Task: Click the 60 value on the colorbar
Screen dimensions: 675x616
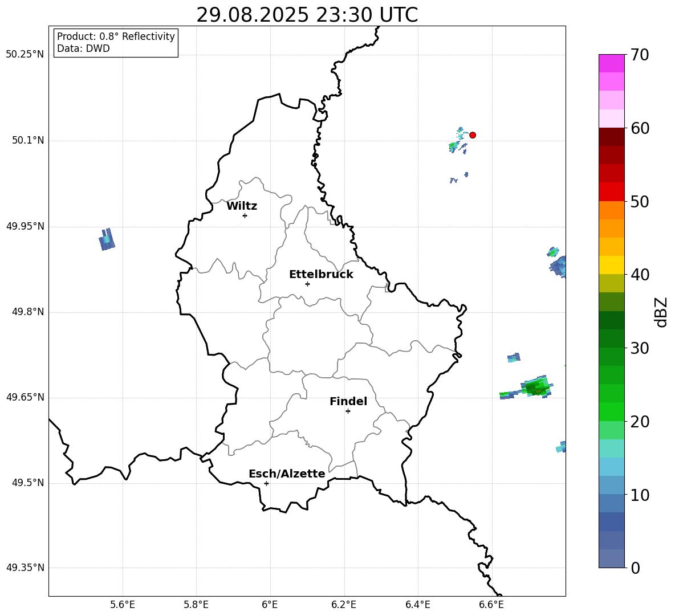Action: (x=640, y=128)
